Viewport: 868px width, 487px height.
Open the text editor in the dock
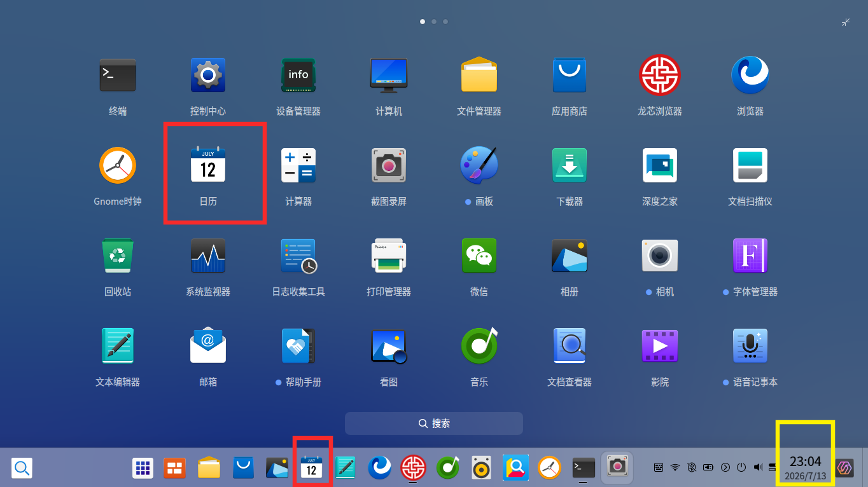346,469
